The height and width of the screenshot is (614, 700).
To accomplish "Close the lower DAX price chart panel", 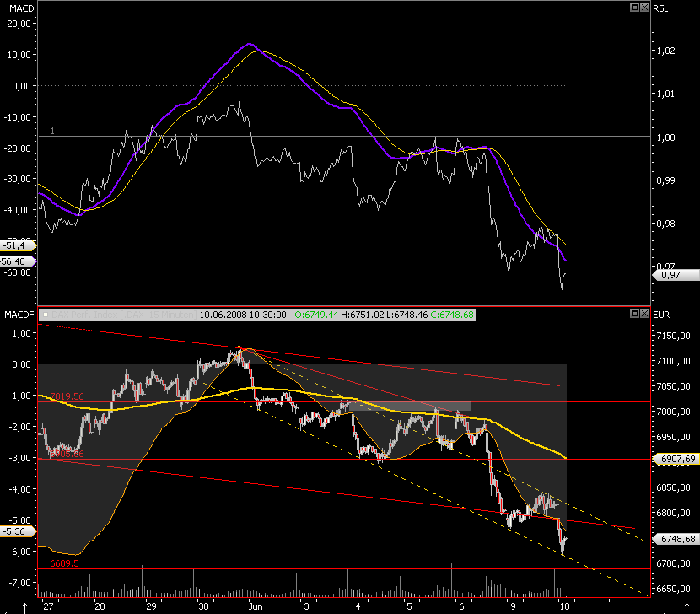I will (x=644, y=314).
